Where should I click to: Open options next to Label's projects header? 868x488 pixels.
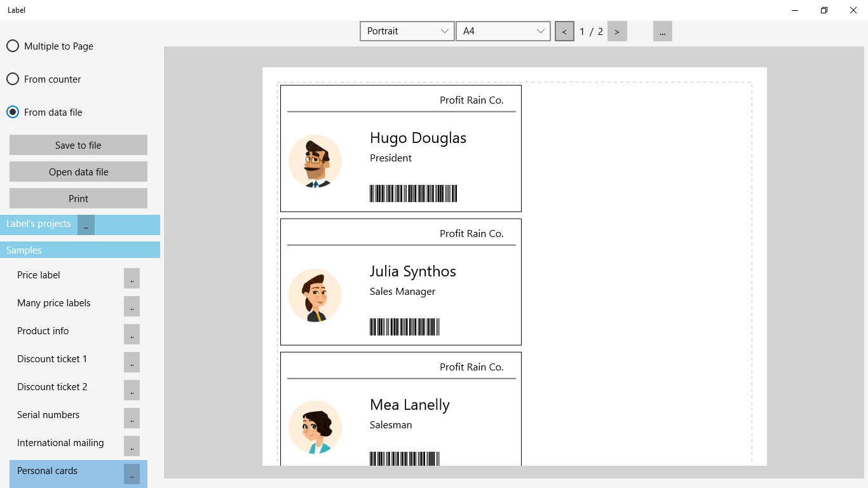85,224
